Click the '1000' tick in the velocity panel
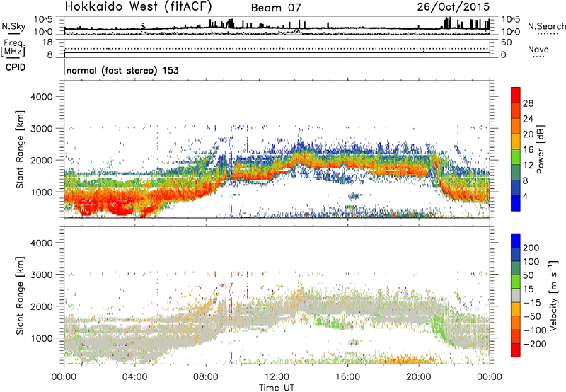 (42, 338)
